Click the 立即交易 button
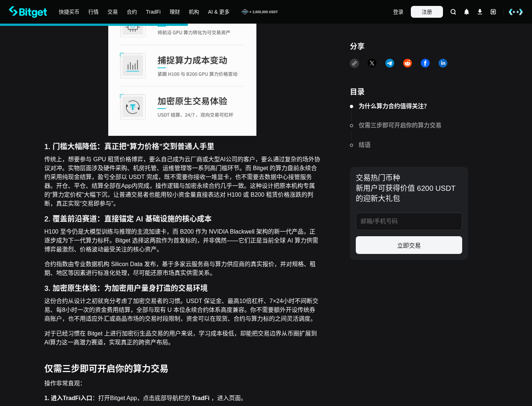 [409, 245]
